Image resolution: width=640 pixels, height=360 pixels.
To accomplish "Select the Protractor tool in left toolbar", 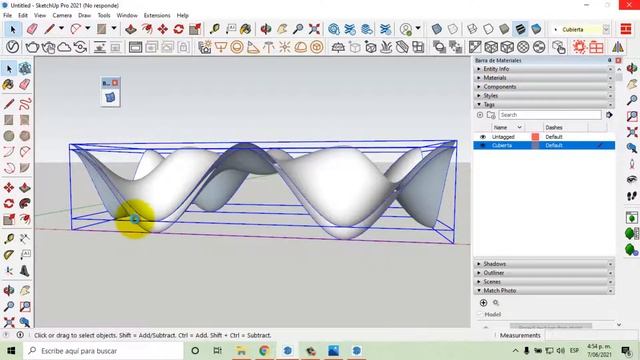I will pos(9,255).
